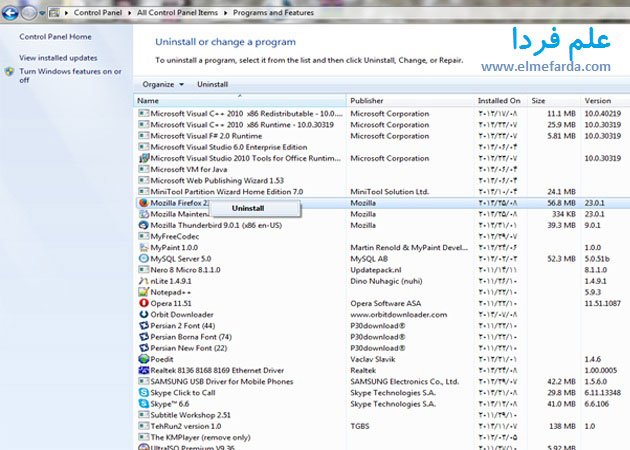The height and width of the screenshot is (450, 630).
Task: Select 'Microsoft Visual Studio 6.0 Enterprise Edition'
Action: click(229, 147)
